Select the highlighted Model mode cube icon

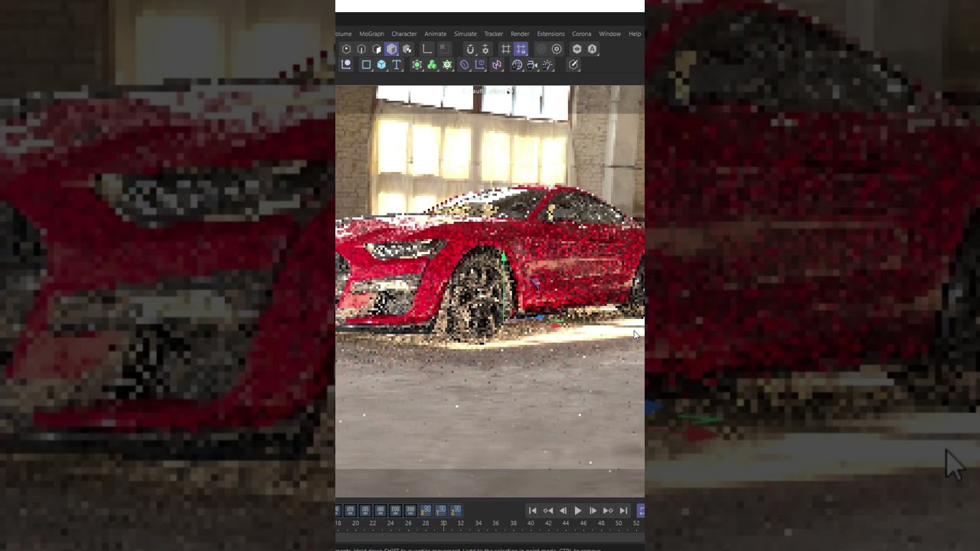tap(391, 49)
